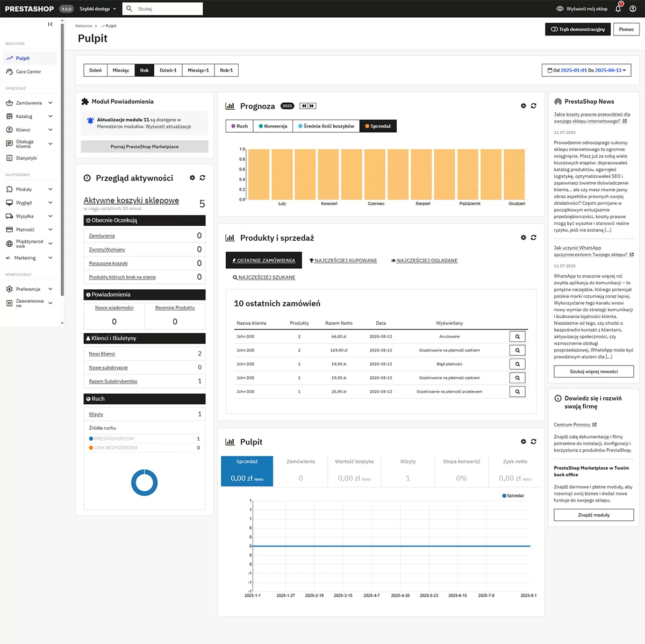This screenshot has height=644, width=645.
Task: Toggle the Konwersja series in forecast chart
Action: 273,126
